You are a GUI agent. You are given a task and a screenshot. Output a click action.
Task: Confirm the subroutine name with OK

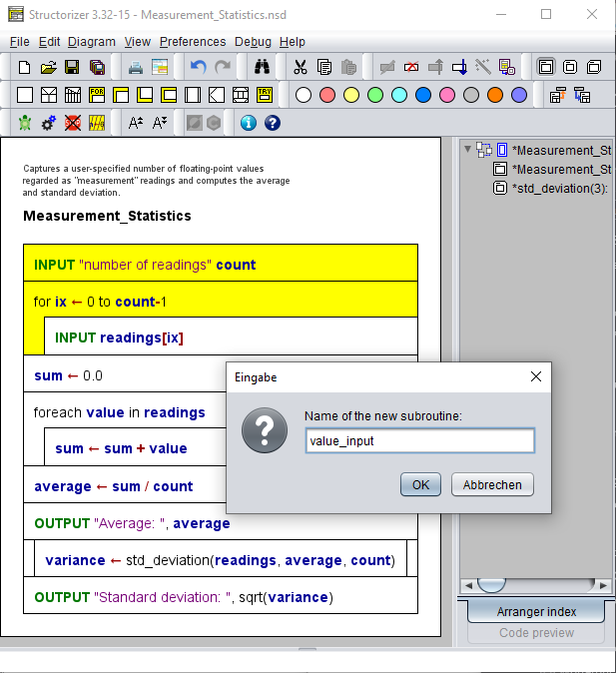420,484
